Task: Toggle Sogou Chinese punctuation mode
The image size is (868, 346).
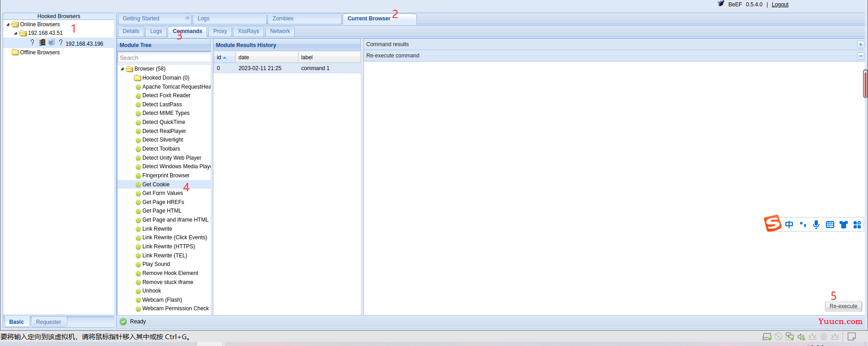Action: (x=803, y=225)
